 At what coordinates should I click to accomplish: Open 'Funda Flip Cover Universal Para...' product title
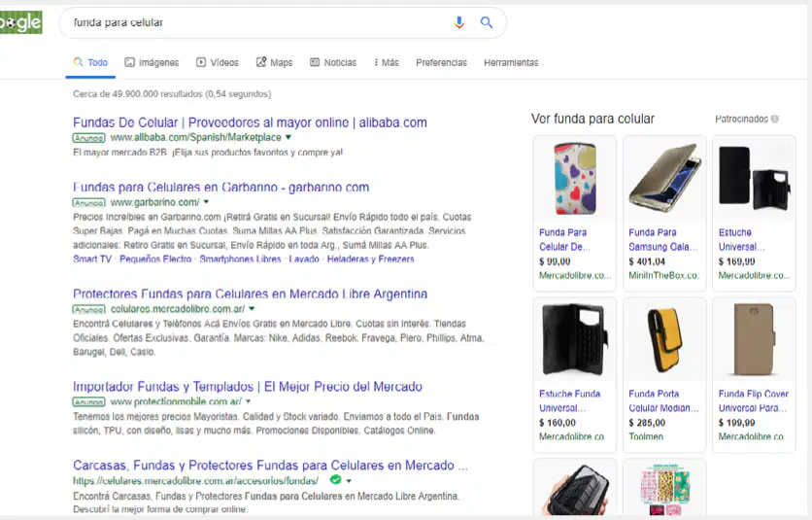coord(754,400)
